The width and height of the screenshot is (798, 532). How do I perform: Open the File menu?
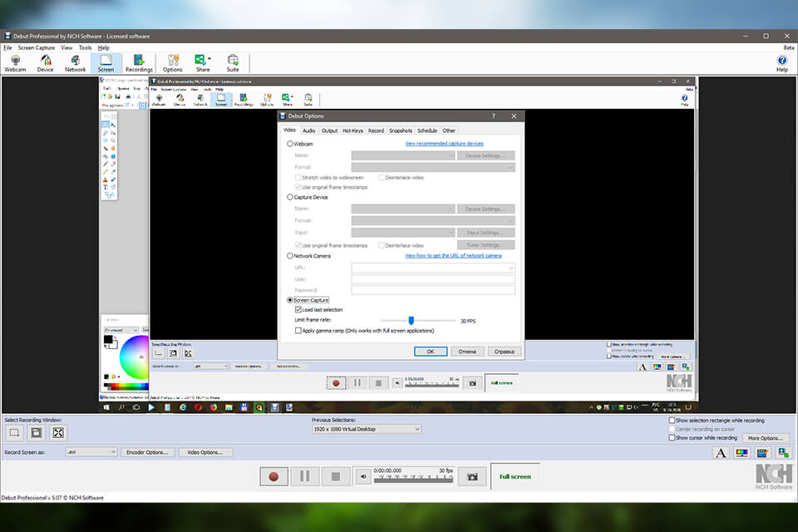7,48
